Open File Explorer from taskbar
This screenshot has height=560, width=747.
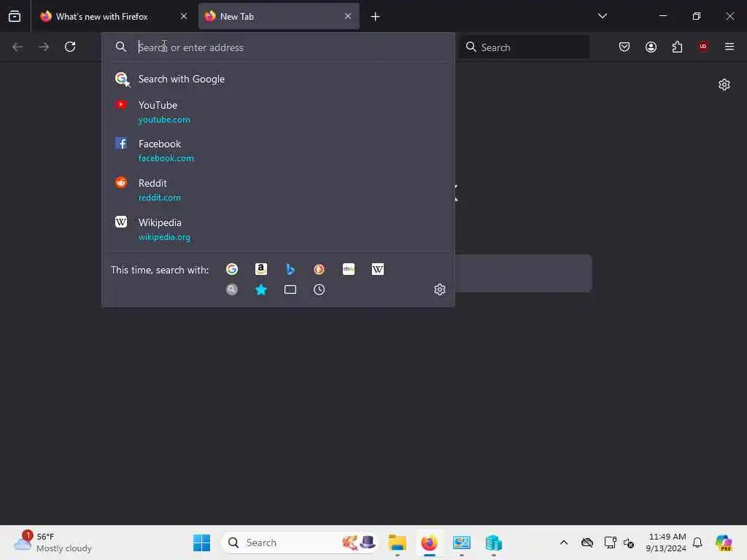click(398, 542)
